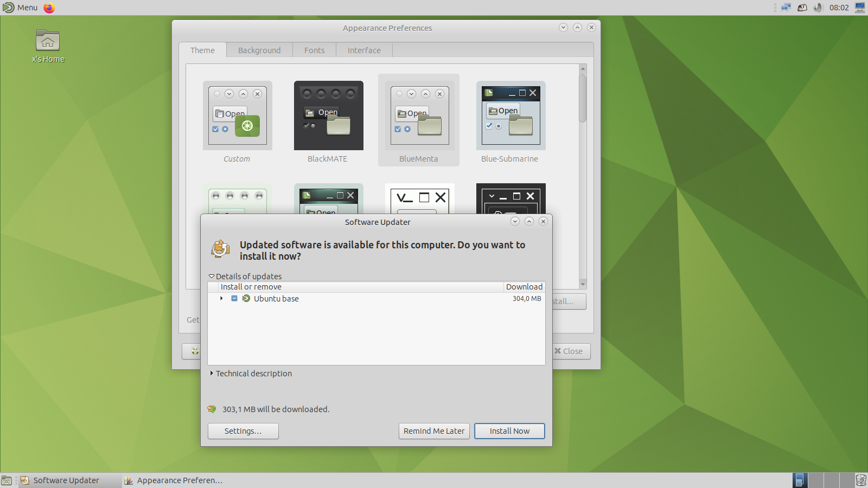Viewport: 868px width, 488px height.
Task: Expand the Technical description section
Action: [x=212, y=373]
